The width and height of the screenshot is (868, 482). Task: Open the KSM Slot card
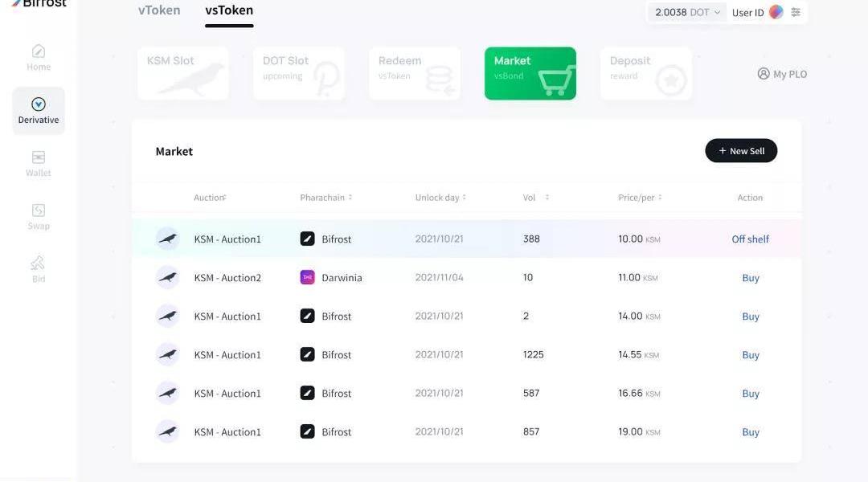tap(182, 73)
